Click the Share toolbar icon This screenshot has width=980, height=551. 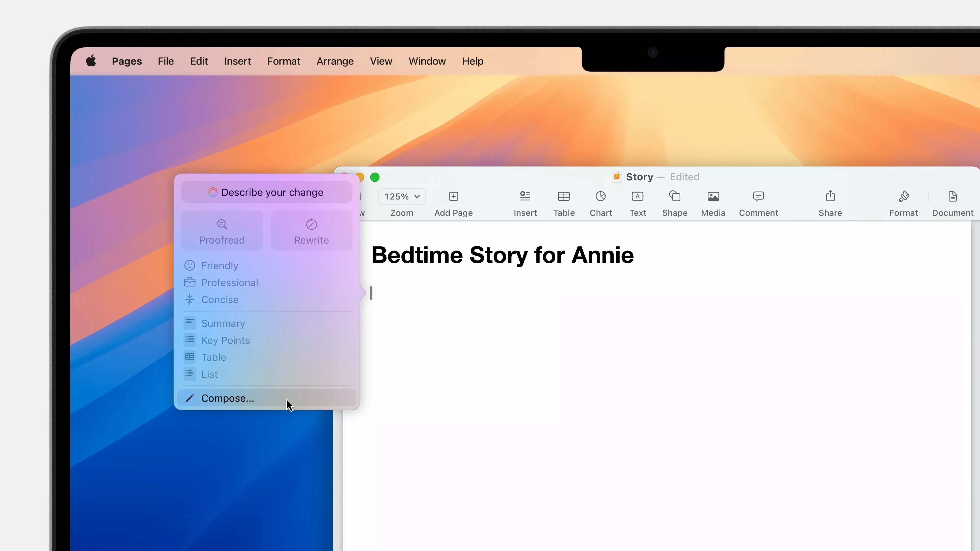coord(830,195)
